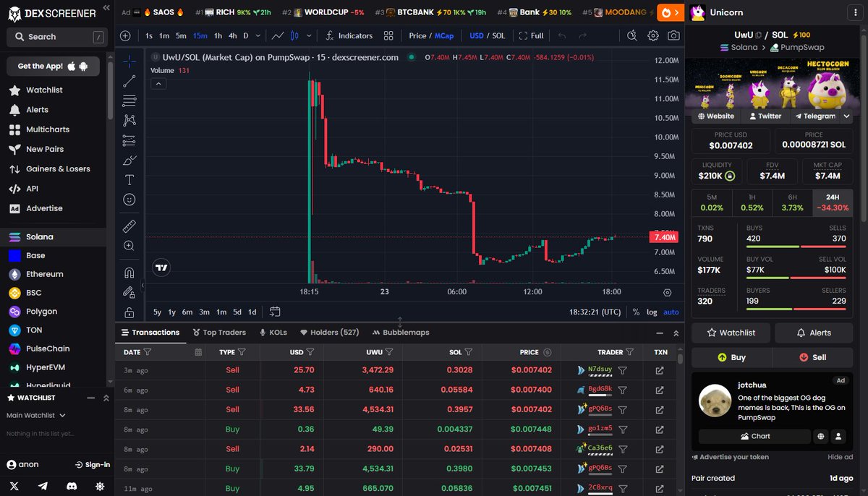Open Telegram icon in sidebar footer
This screenshot has width=868, height=496.
(43, 487)
